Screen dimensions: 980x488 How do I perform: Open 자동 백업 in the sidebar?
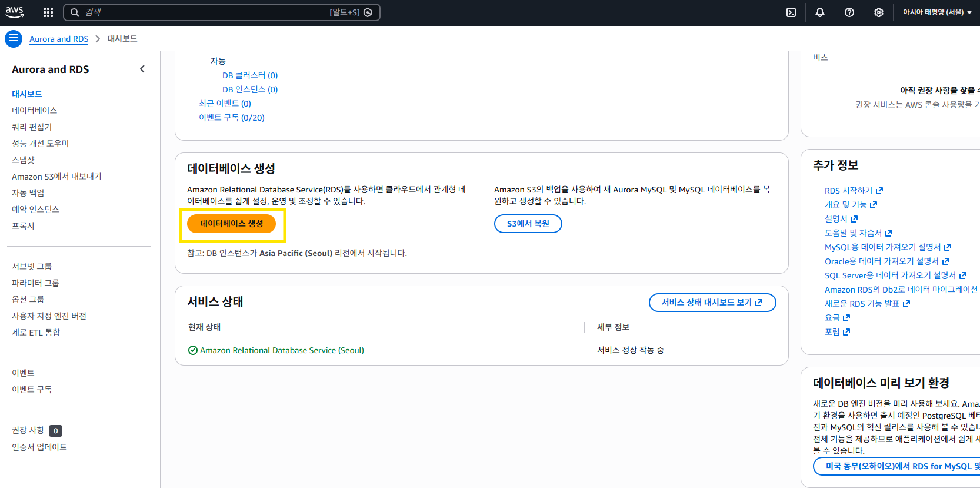[28, 192]
